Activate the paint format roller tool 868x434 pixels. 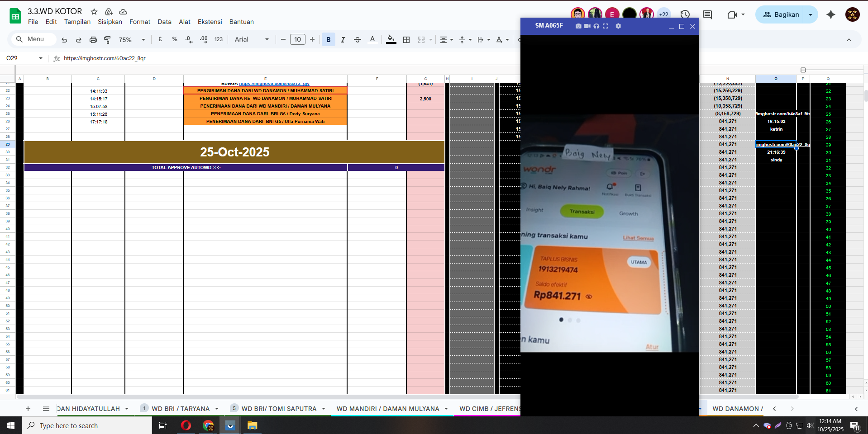(107, 40)
